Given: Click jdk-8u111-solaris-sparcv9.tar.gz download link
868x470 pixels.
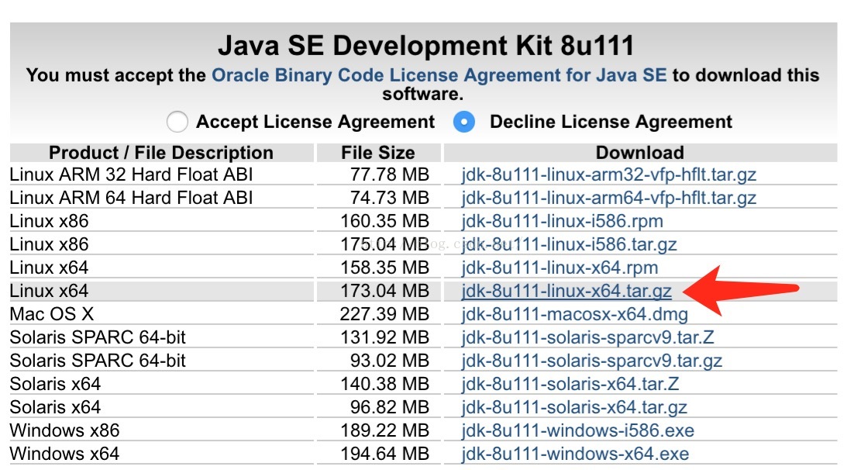Looking at the screenshot, I should (591, 361).
